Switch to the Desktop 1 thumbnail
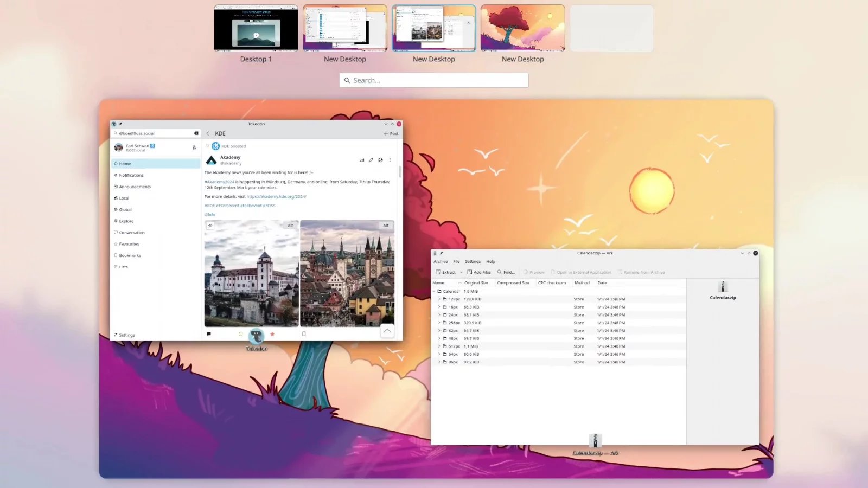This screenshot has height=488, width=868. [256, 28]
